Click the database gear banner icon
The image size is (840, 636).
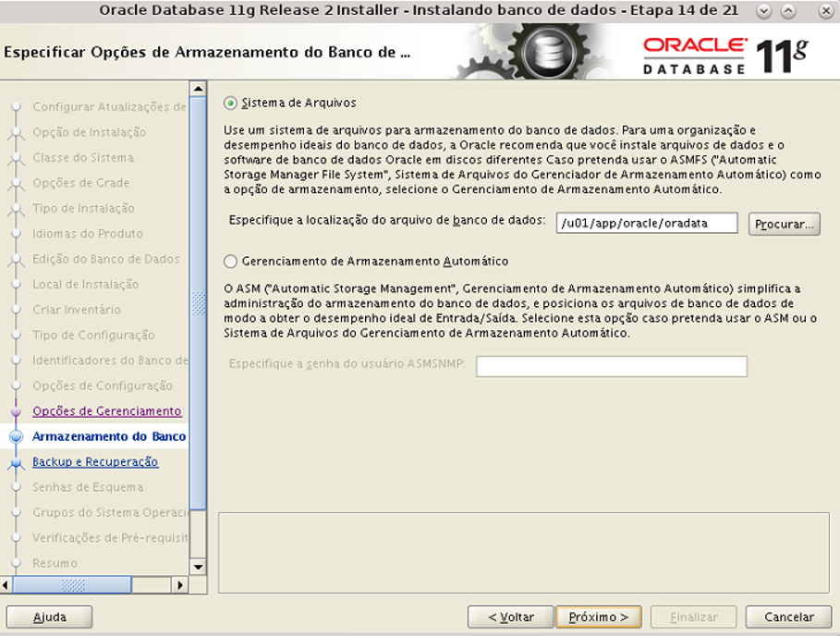[x=549, y=53]
